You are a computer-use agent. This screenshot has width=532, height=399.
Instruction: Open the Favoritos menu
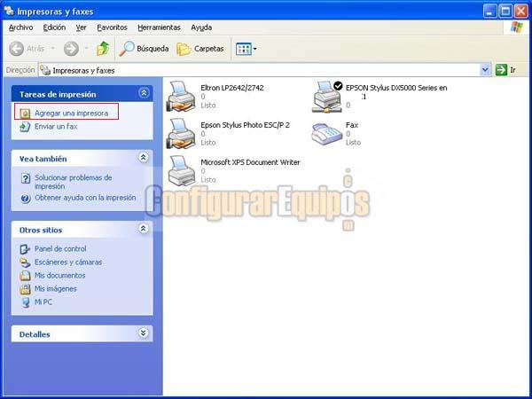112,27
